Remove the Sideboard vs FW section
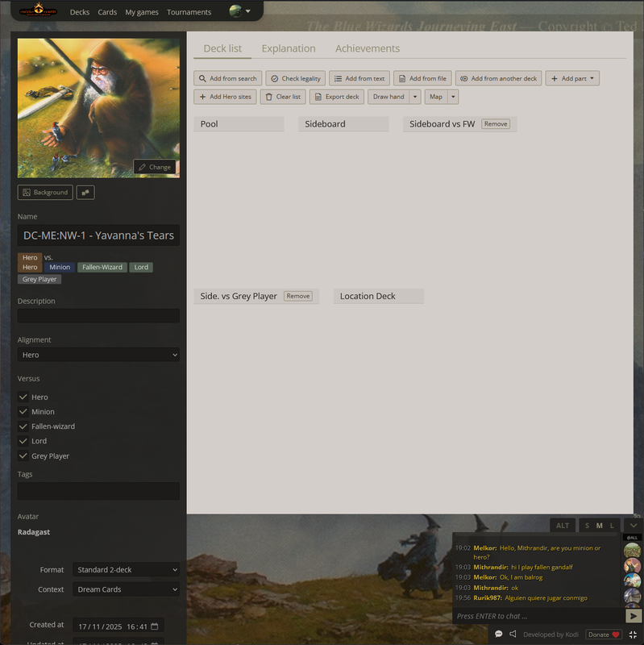 [496, 124]
